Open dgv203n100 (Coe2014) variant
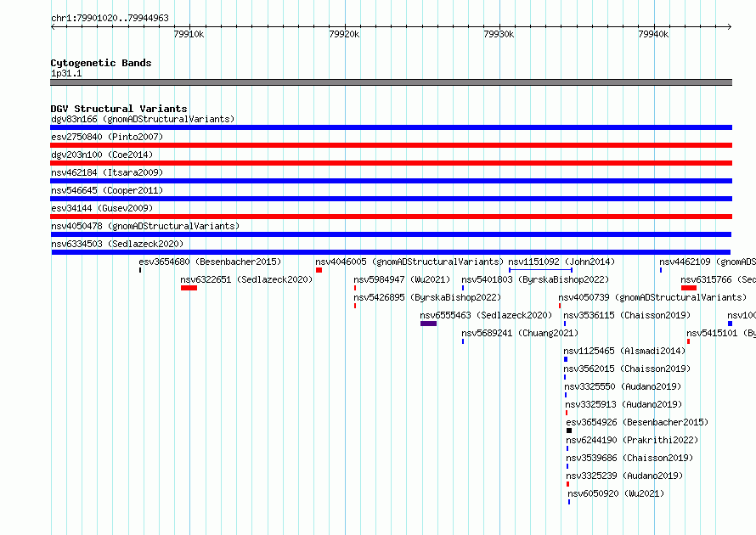756x535 pixels. click(102, 155)
